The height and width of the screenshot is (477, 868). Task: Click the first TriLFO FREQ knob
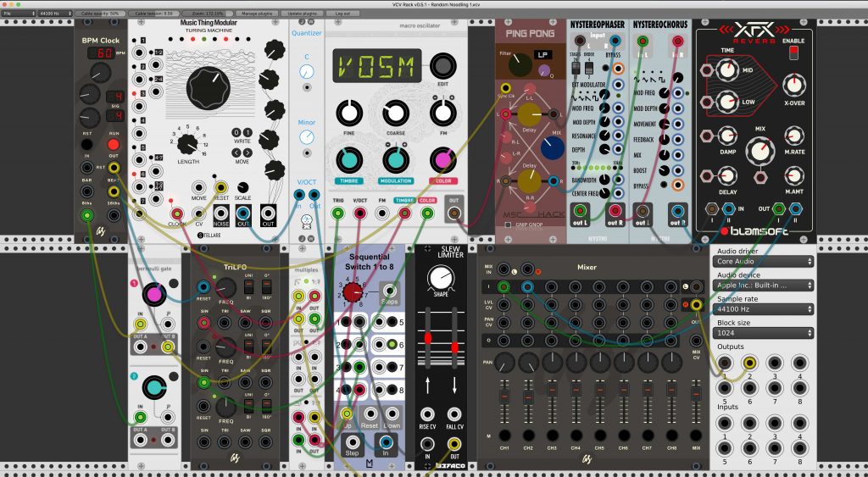click(x=225, y=288)
